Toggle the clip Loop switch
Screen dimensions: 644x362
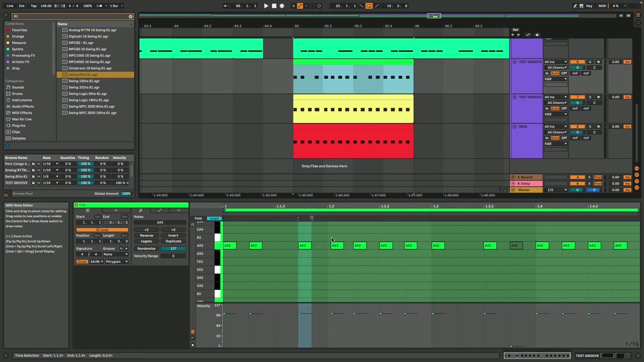click(x=102, y=230)
